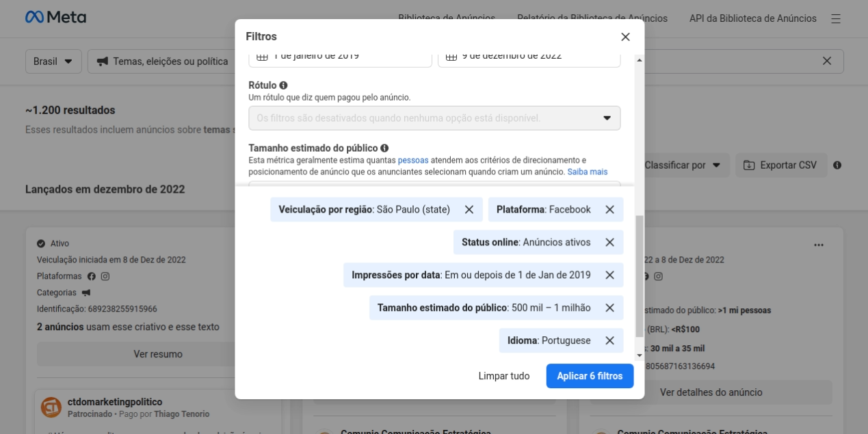
Task: Open API da Biblioteca de Anúncios
Action: pyautogui.click(x=752, y=18)
